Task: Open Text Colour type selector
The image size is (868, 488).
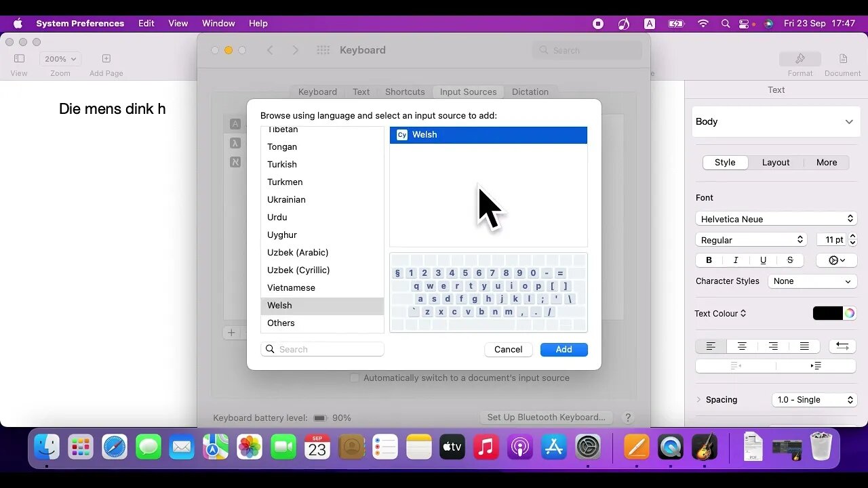Action: click(720, 313)
